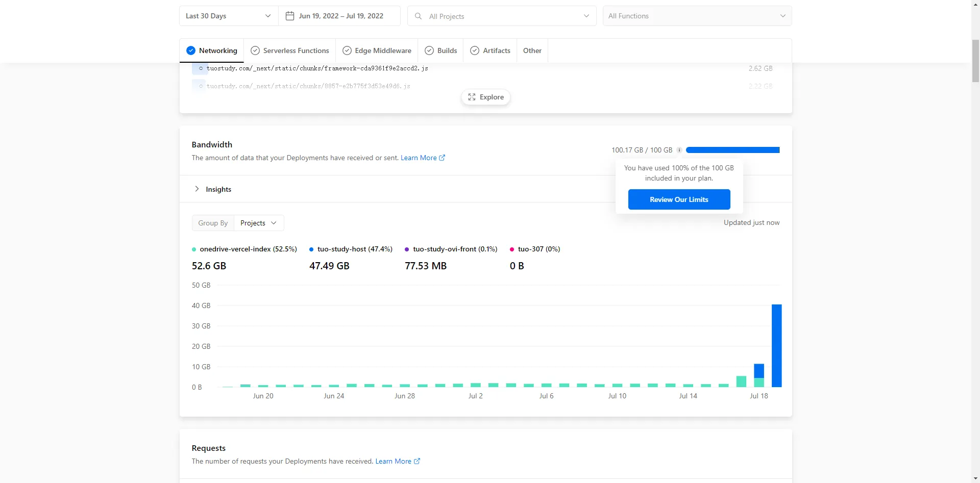Click the vertical scrollbar thumb

975,60
